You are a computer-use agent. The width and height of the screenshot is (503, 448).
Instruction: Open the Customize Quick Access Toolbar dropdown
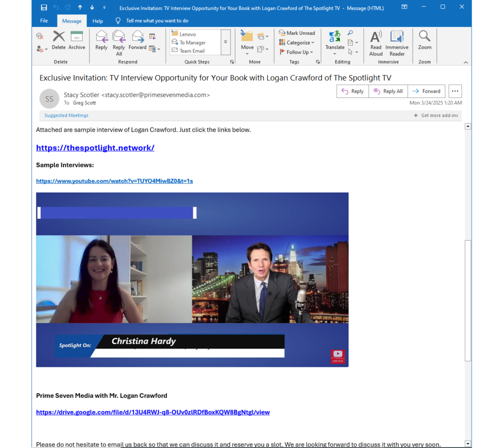tap(104, 7)
